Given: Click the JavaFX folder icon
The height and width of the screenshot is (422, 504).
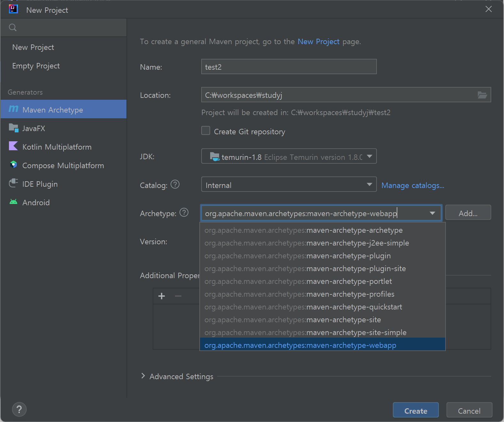Looking at the screenshot, I should pyautogui.click(x=14, y=128).
